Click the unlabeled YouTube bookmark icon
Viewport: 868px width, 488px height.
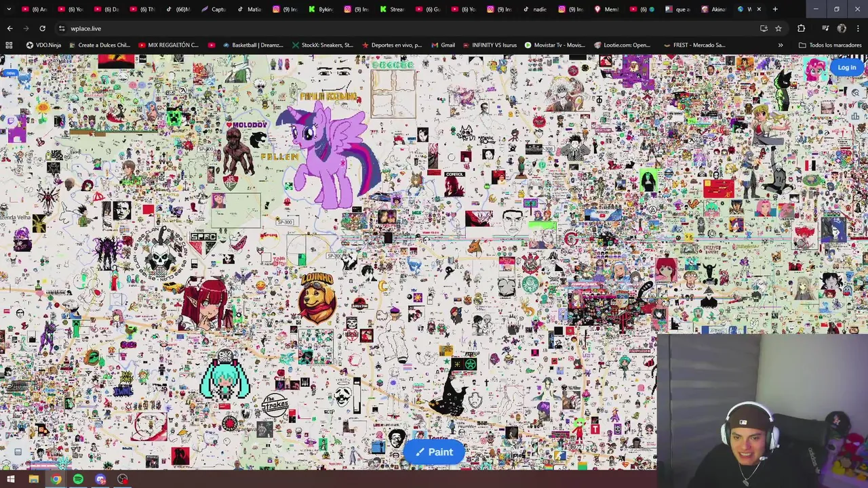pyautogui.click(x=212, y=45)
